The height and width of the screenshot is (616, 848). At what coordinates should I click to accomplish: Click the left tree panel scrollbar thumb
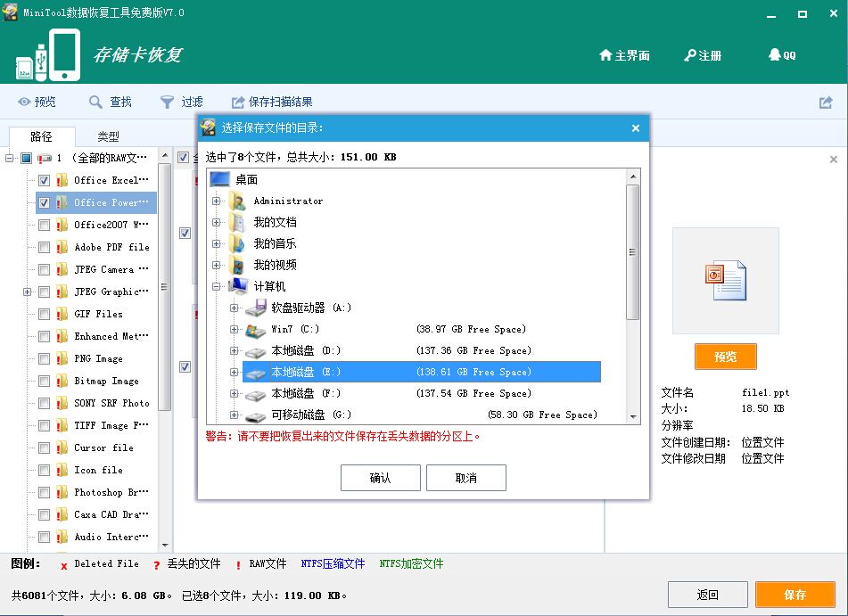click(x=164, y=287)
